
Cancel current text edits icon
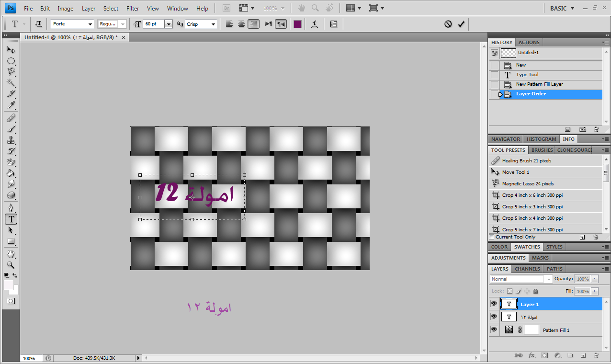tap(448, 24)
